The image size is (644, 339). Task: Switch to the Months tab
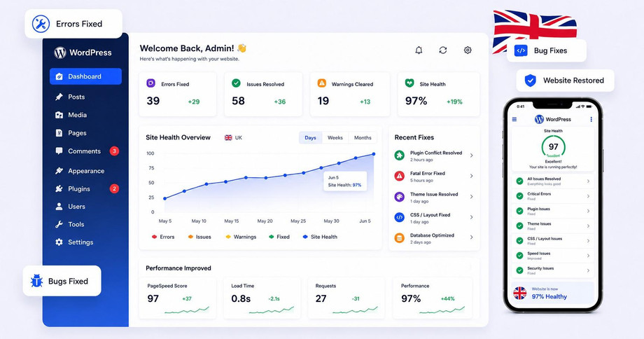(x=363, y=138)
